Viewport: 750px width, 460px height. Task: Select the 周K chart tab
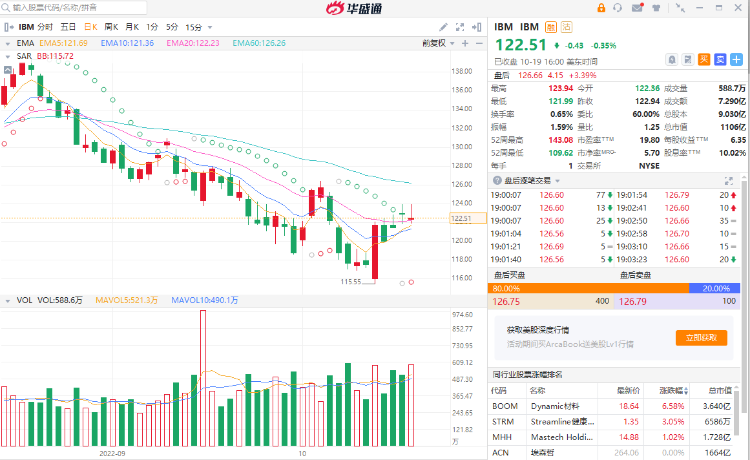pos(111,27)
